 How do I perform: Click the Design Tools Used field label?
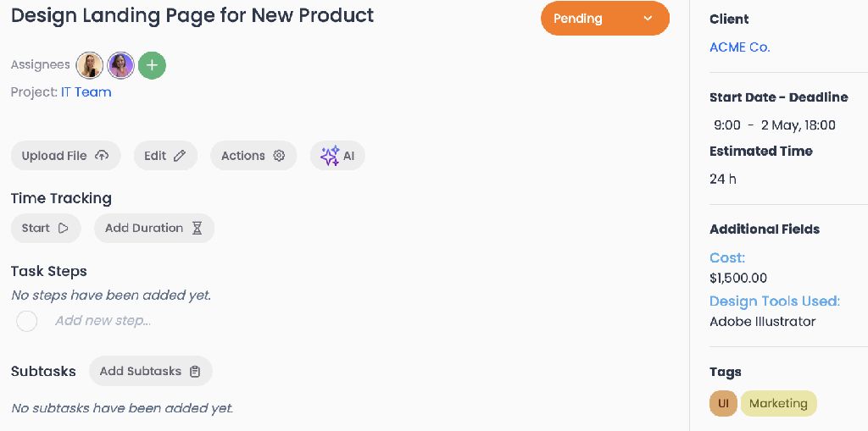tap(774, 301)
